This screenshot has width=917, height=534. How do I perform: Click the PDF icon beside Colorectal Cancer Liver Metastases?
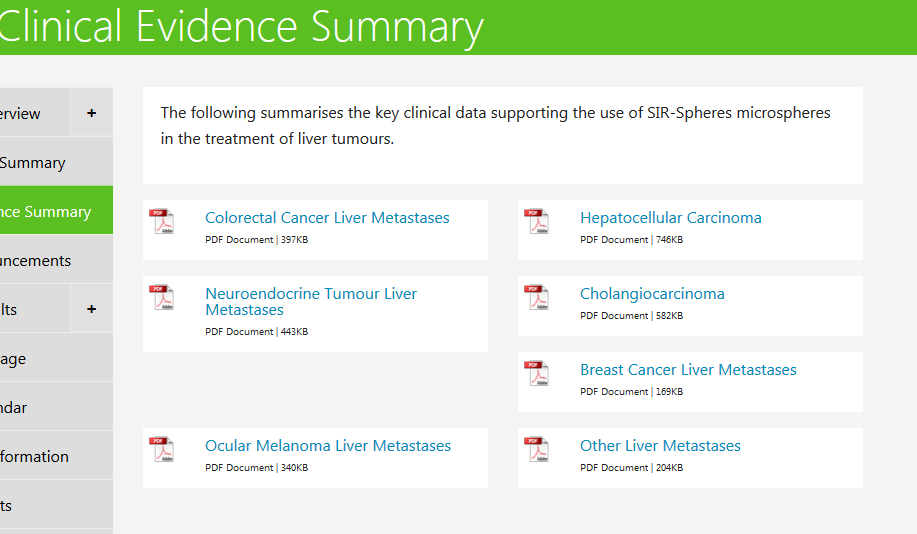click(162, 221)
